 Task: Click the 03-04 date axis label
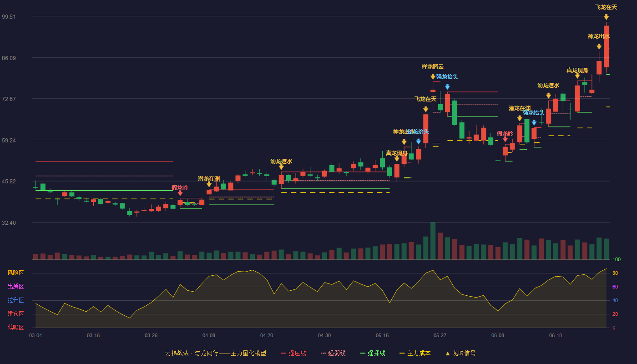[x=35, y=335]
